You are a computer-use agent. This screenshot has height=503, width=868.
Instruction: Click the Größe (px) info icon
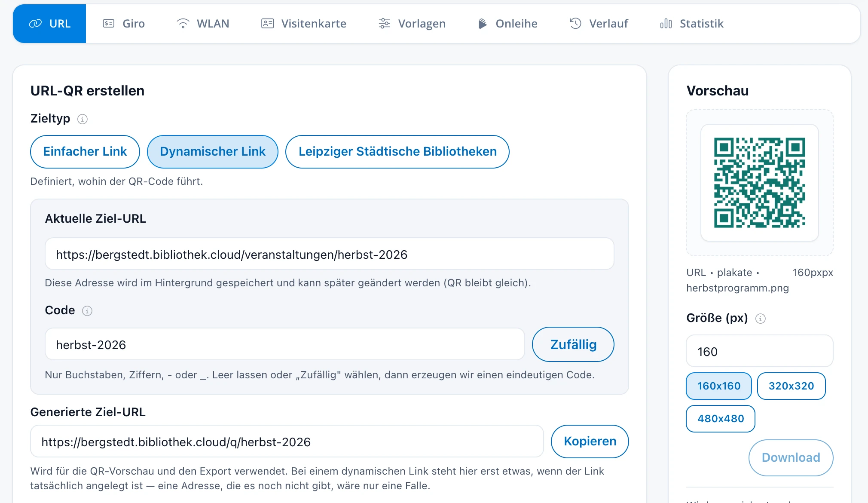pyautogui.click(x=761, y=319)
